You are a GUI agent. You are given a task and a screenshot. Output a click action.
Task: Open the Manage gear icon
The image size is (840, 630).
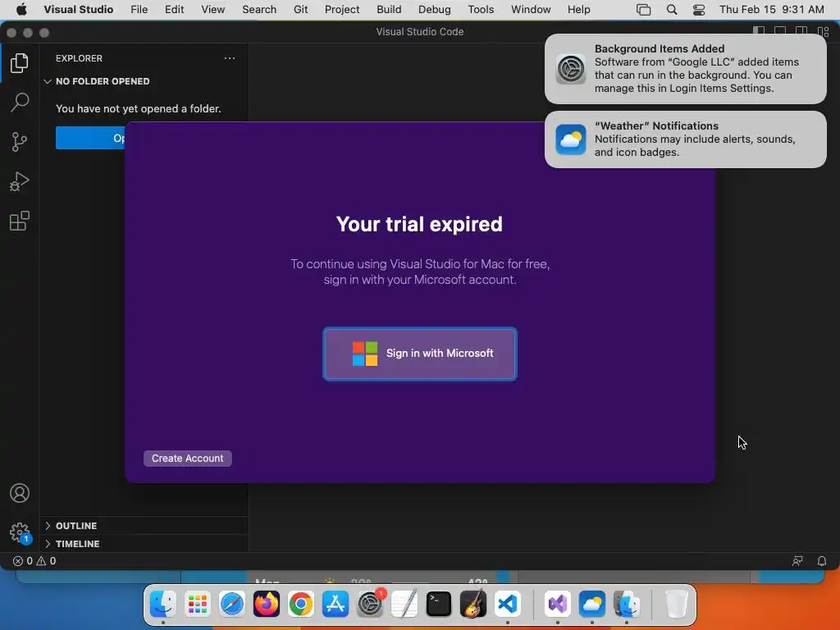20,532
